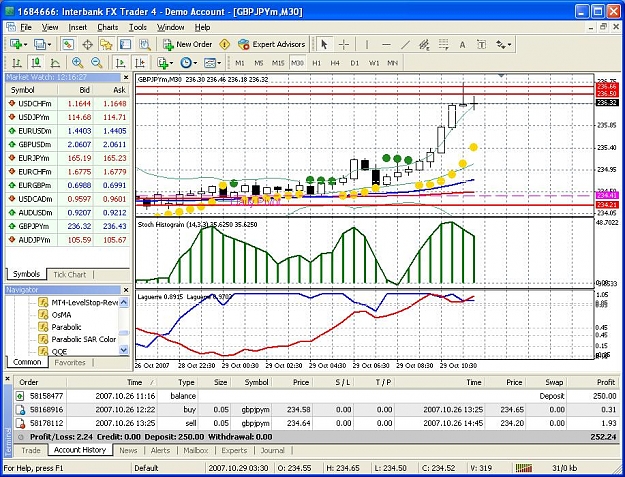
Task: Open the Window menu
Action: [171, 27]
